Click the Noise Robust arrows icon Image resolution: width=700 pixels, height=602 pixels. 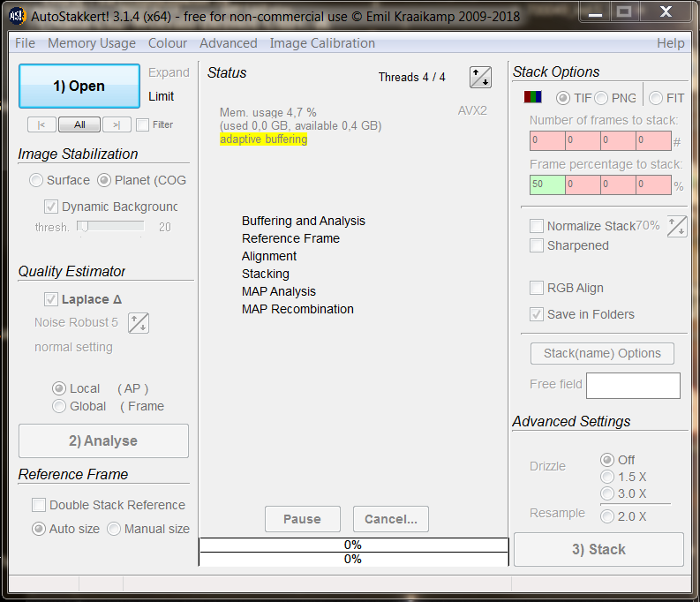pos(139,323)
